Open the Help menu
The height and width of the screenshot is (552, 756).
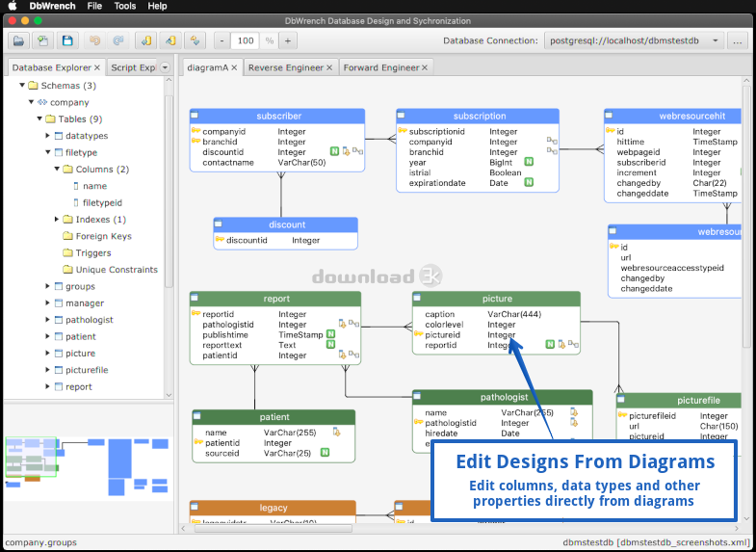click(x=157, y=7)
